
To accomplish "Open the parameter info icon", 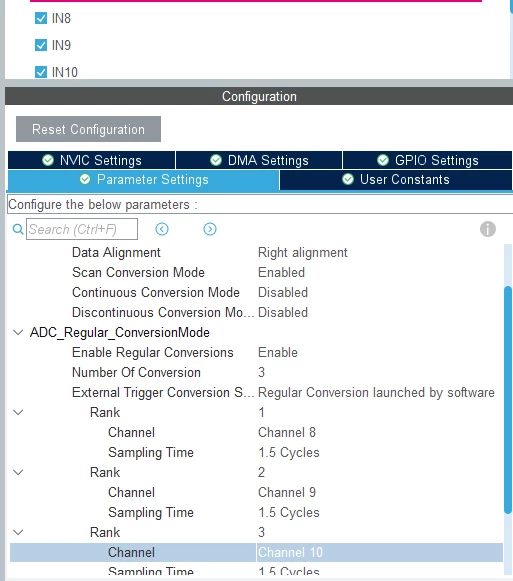I will 487,229.
